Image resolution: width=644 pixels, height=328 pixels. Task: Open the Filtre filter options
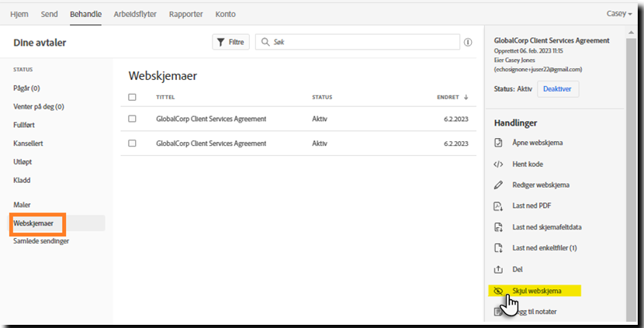(230, 43)
